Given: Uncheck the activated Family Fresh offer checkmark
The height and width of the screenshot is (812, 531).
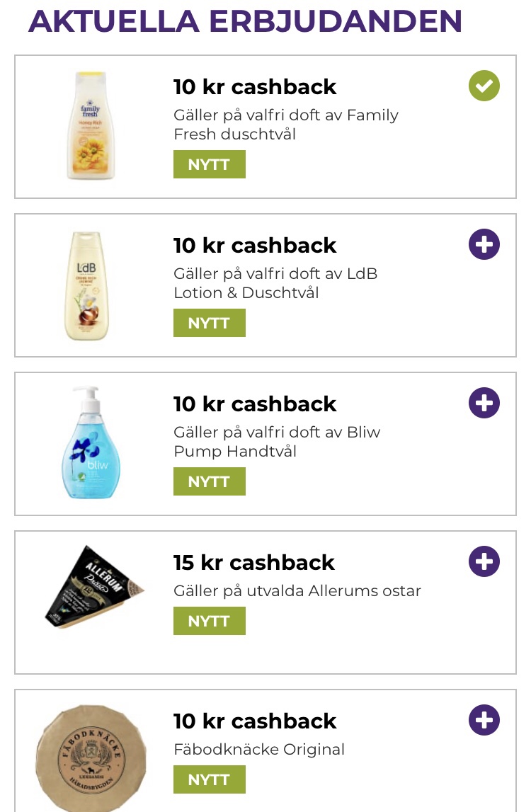Looking at the screenshot, I should 484,86.
